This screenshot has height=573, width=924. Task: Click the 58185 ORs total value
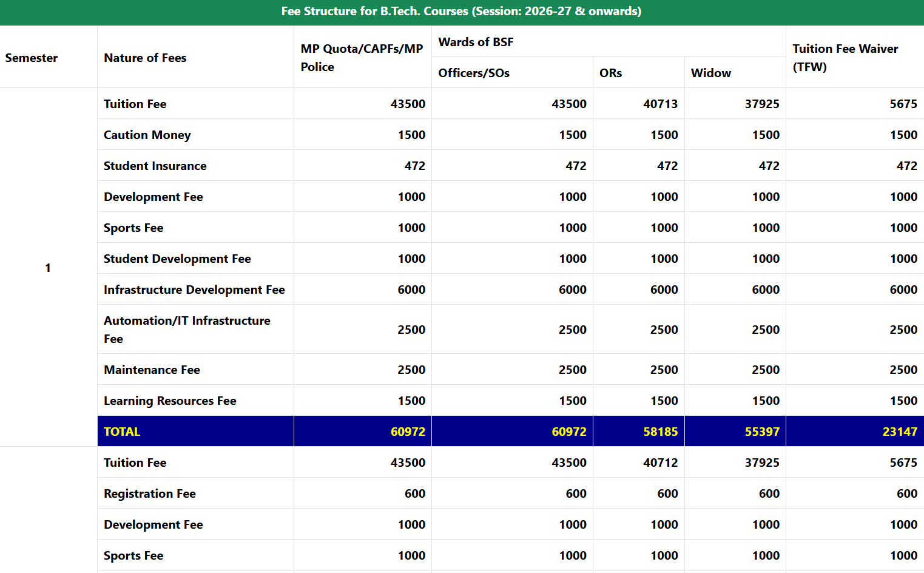coord(660,432)
